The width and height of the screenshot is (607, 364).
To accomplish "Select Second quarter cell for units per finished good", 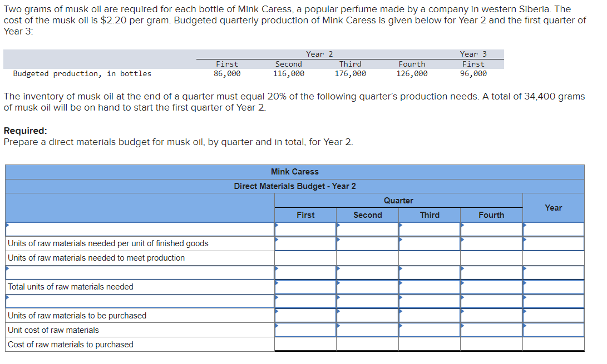I will point(367,243).
